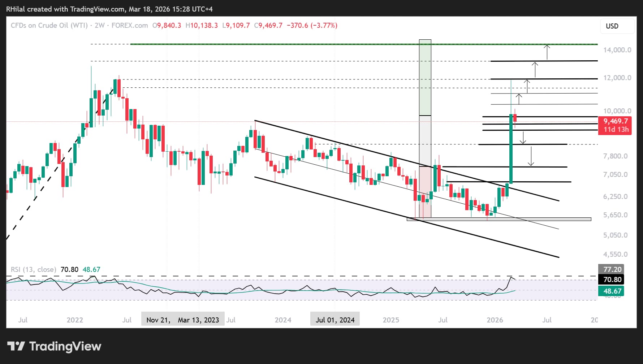
Task: Select the CFDs on Crude Oil (WTI) symbol title
Action: point(49,25)
